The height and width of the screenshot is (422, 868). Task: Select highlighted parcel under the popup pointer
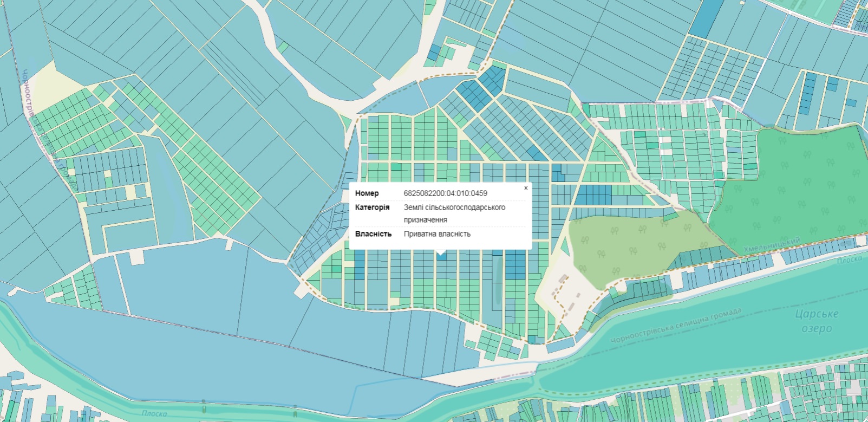441,257
